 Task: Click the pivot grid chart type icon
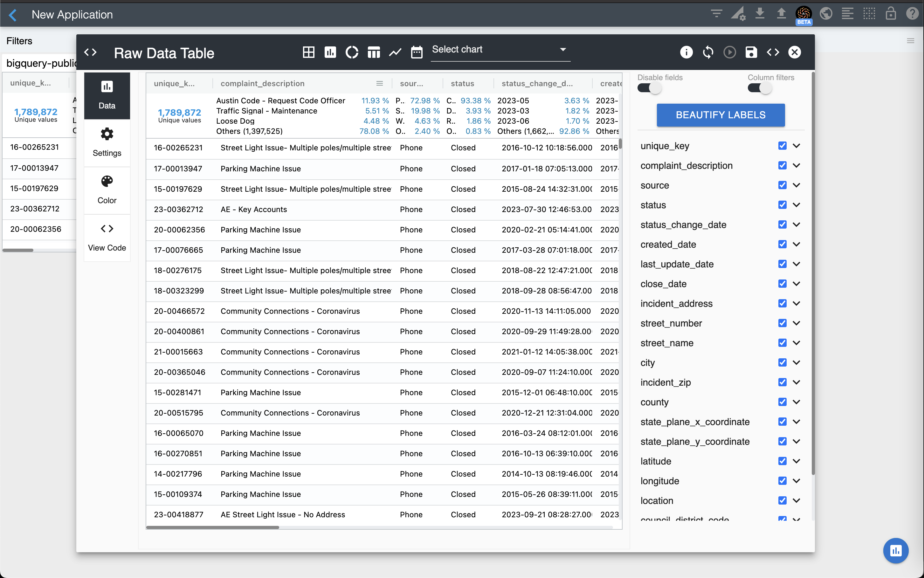308,52
